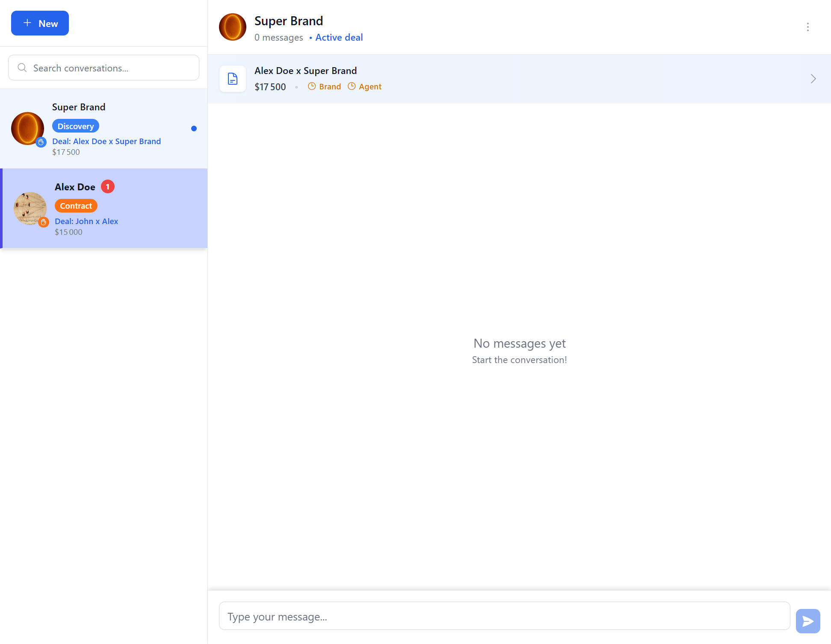Click the orange Contract stage badge
This screenshot has width=831, height=644.
76,206
